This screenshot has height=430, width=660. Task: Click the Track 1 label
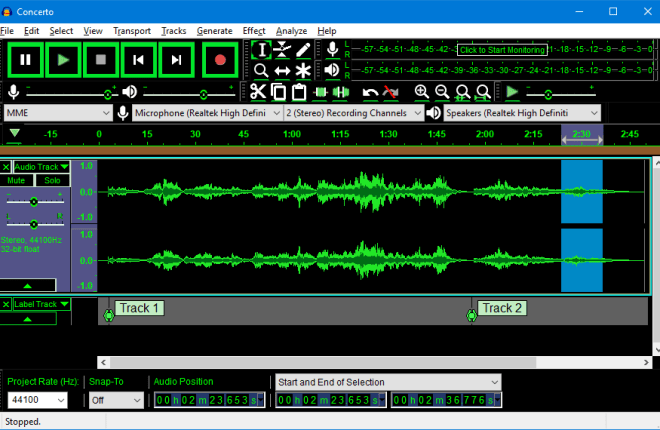139,308
